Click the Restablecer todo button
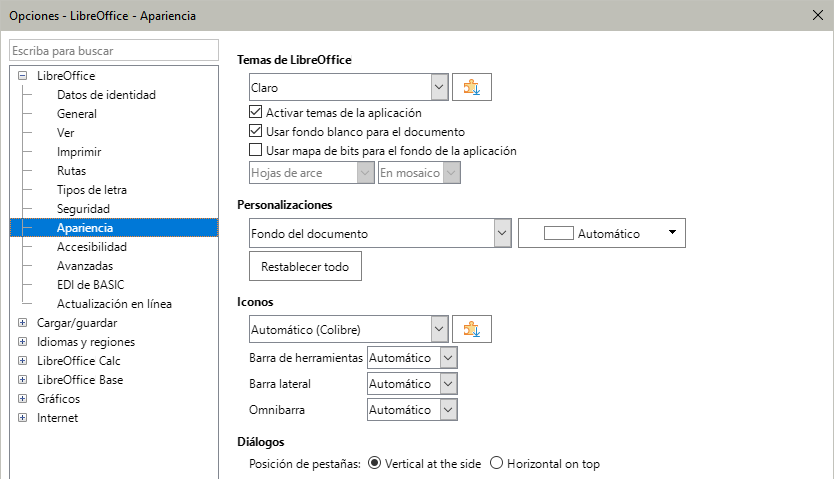The image size is (834, 479). pyautogui.click(x=305, y=267)
